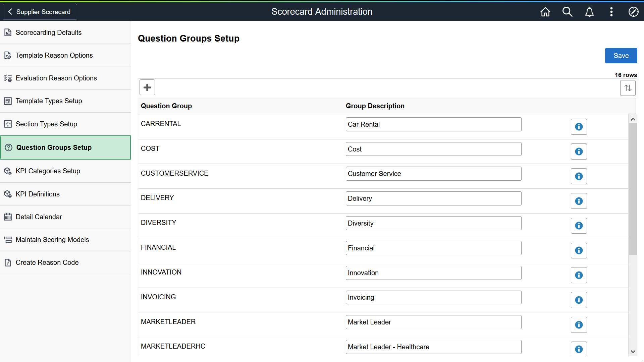
Task: Click the home icon in the top navigation bar
Action: tap(545, 12)
